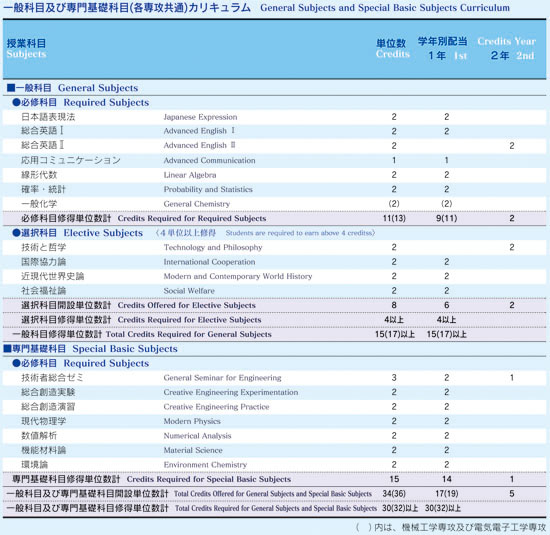The width and height of the screenshot is (550, 535).
Task: Select '現代物理学' row label
Action: 43,421
